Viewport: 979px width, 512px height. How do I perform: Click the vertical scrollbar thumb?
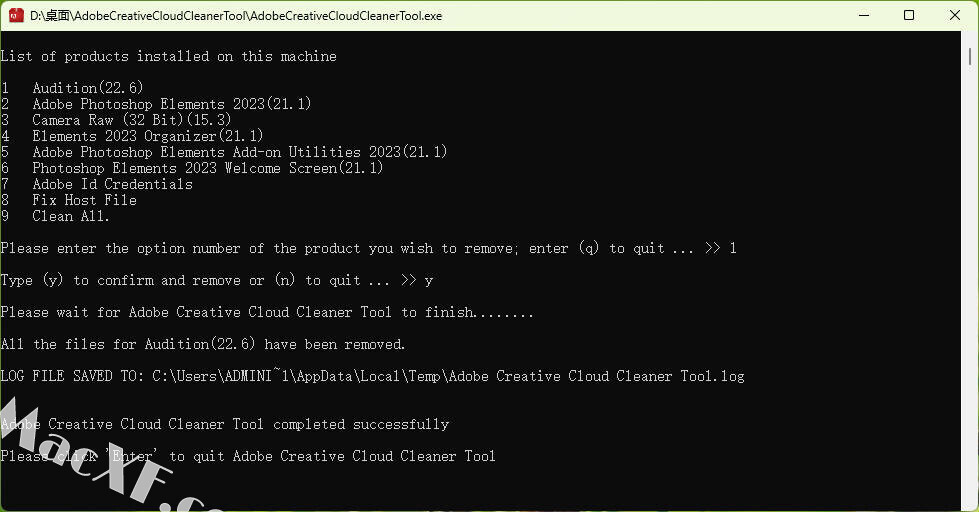click(x=970, y=56)
